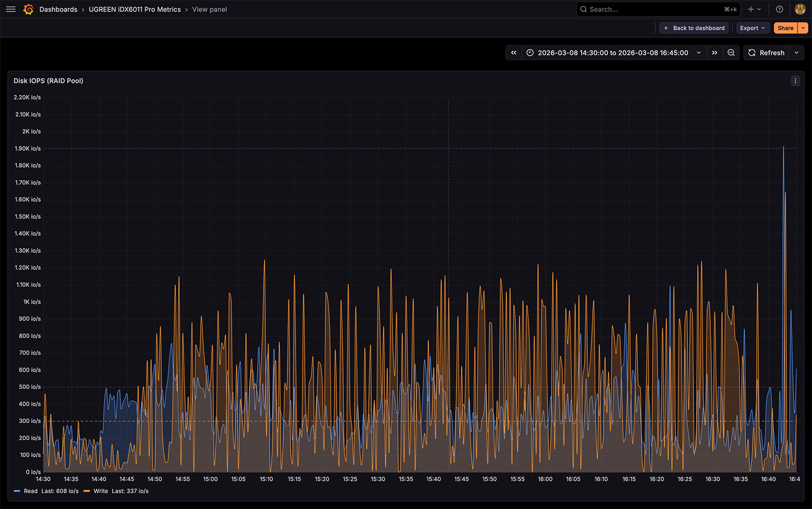Shift time range forward
812x509 pixels.
point(715,52)
